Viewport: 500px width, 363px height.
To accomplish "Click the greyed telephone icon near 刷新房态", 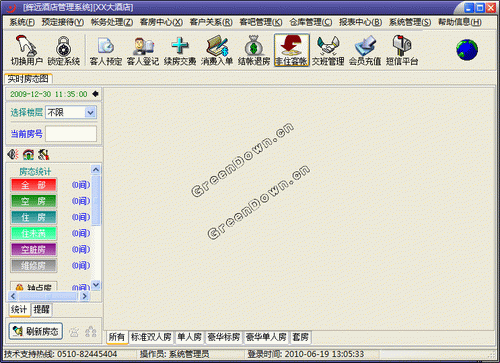I will (x=74, y=331).
